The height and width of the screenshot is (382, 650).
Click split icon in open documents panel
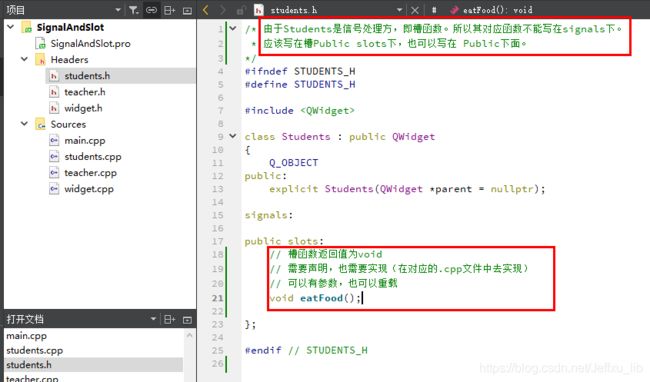[x=170, y=319]
